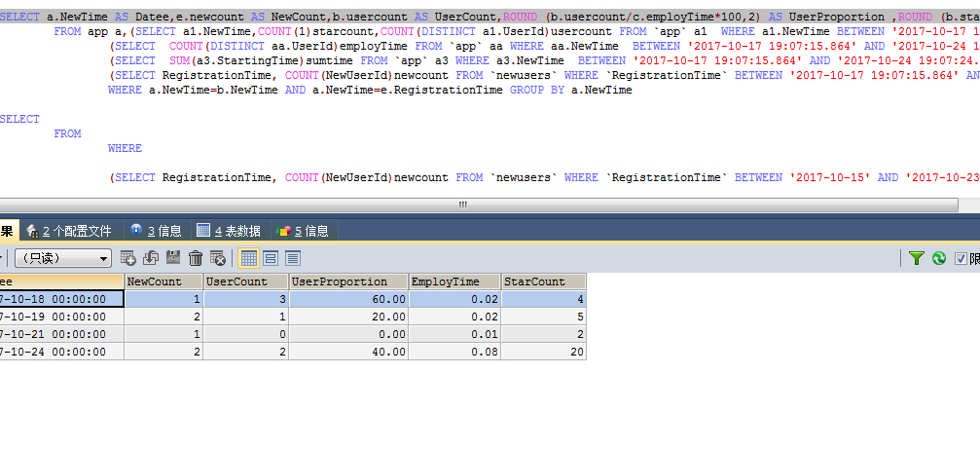Screen dimensions: 980x449
Task: Click the GROUP BY a.NewTime clause in the editor
Action: [571, 90]
